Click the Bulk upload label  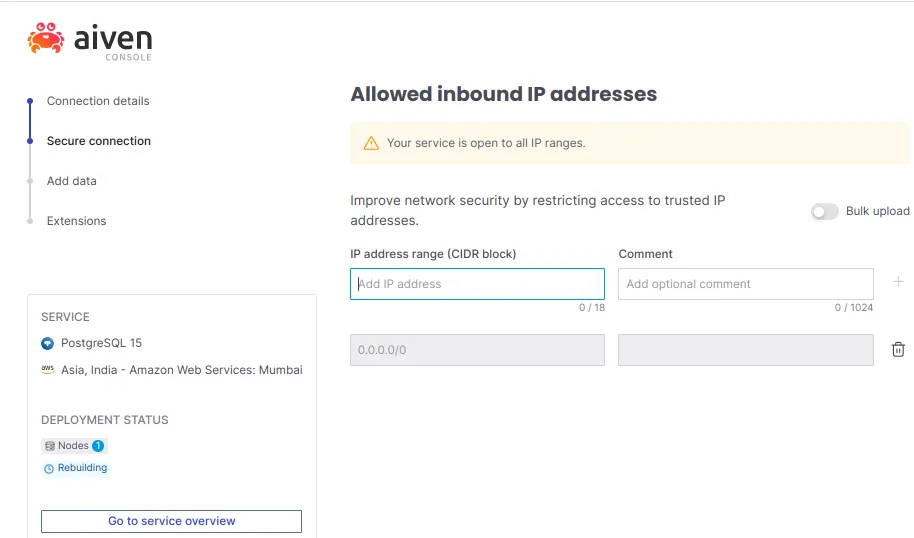pyautogui.click(x=877, y=211)
